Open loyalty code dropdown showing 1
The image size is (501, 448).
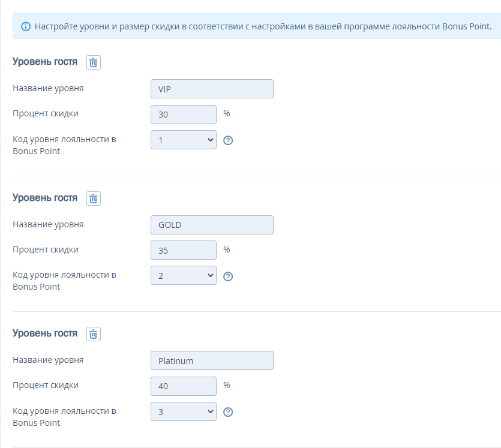[x=184, y=140]
